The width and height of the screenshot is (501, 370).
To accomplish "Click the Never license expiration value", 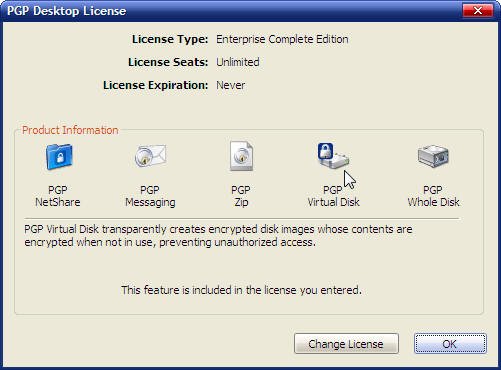I will pos(230,85).
